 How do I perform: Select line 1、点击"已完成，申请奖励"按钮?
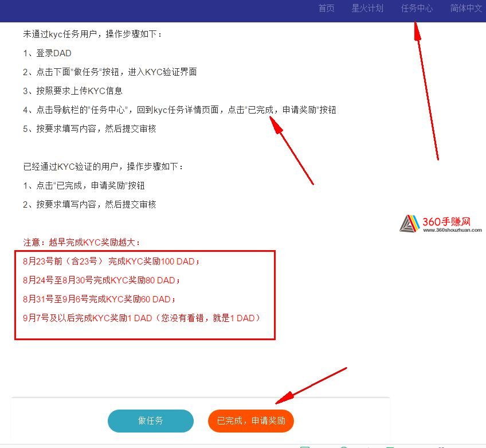84,185
